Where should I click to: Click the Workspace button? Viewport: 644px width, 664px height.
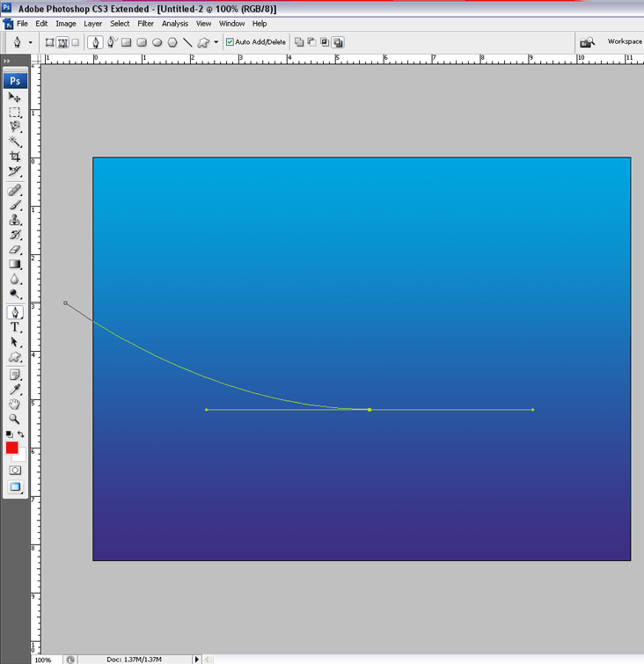(x=624, y=41)
